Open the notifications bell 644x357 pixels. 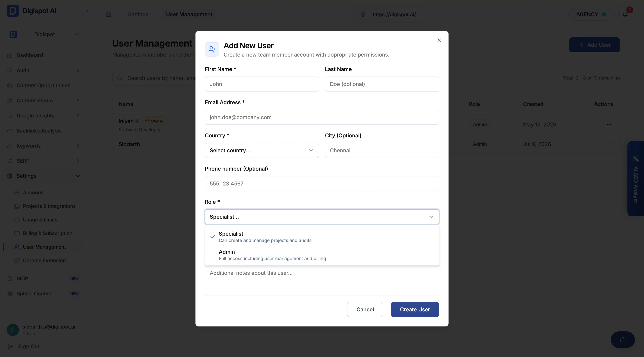tap(625, 14)
